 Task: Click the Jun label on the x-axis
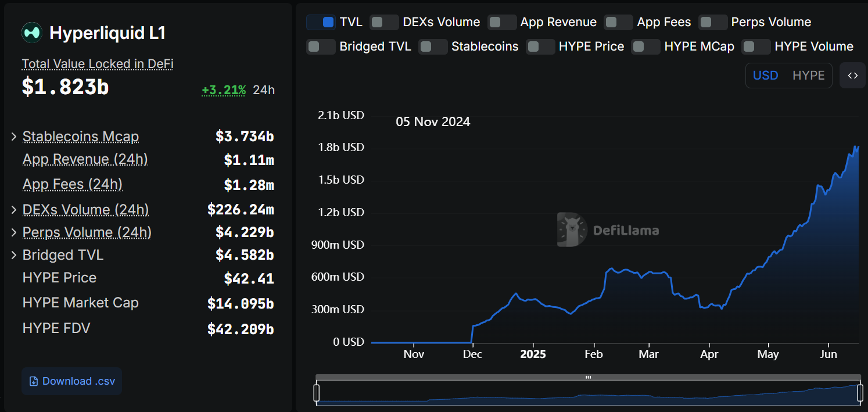pyautogui.click(x=828, y=354)
